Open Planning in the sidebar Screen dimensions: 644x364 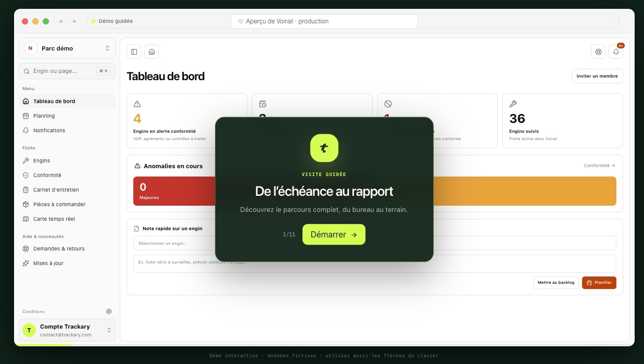point(67,116)
